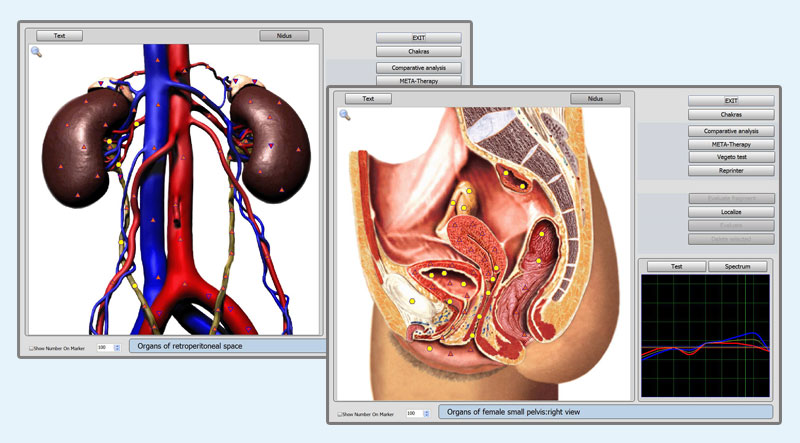Click the Reprinter button
This screenshot has height=443, width=800.
(731, 171)
